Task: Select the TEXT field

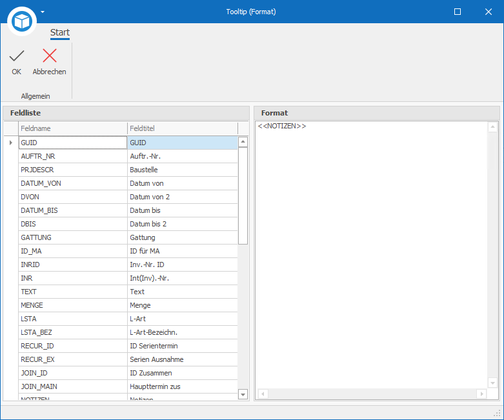Action: click(73, 292)
